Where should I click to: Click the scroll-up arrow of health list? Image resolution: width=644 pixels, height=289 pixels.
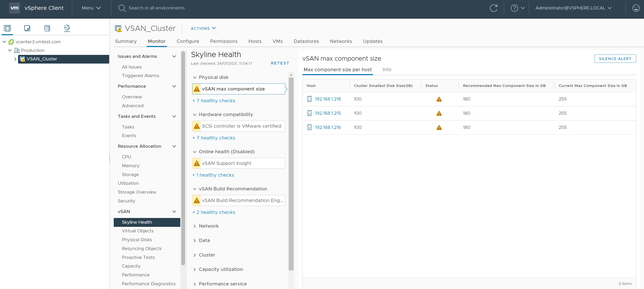point(291,75)
